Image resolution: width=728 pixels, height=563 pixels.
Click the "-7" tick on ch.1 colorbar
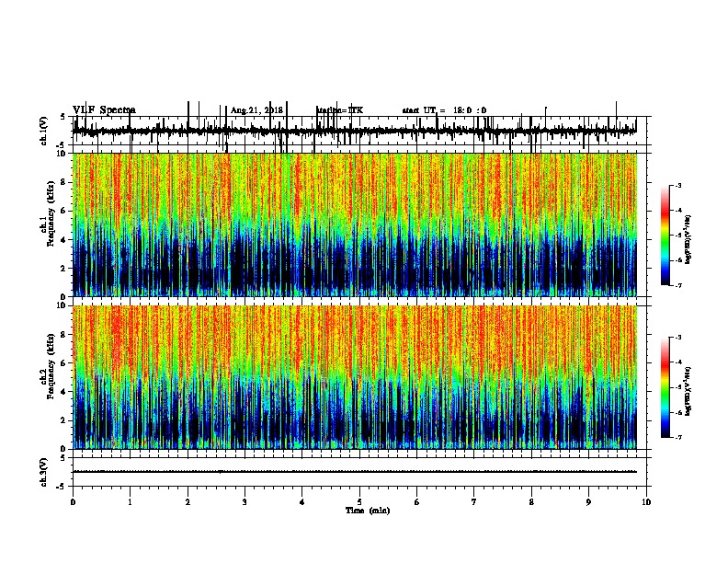(677, 285)
